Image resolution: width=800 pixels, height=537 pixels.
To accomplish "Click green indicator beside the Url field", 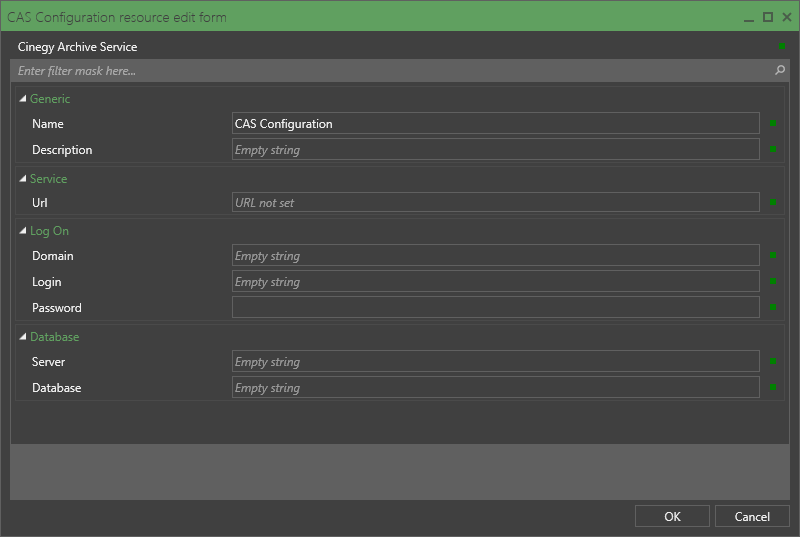I will click(x=773, y=202).
